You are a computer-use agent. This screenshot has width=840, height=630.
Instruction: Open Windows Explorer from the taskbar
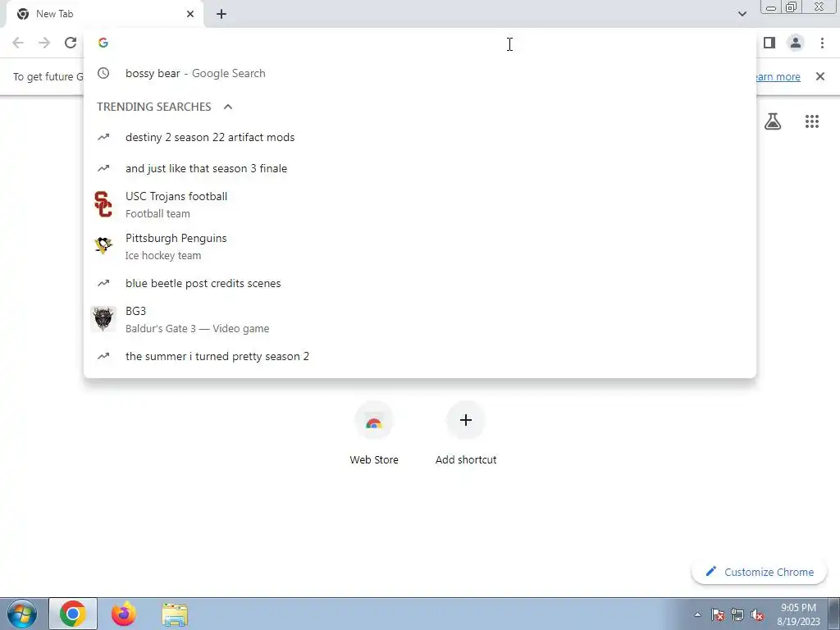[175, 614]
